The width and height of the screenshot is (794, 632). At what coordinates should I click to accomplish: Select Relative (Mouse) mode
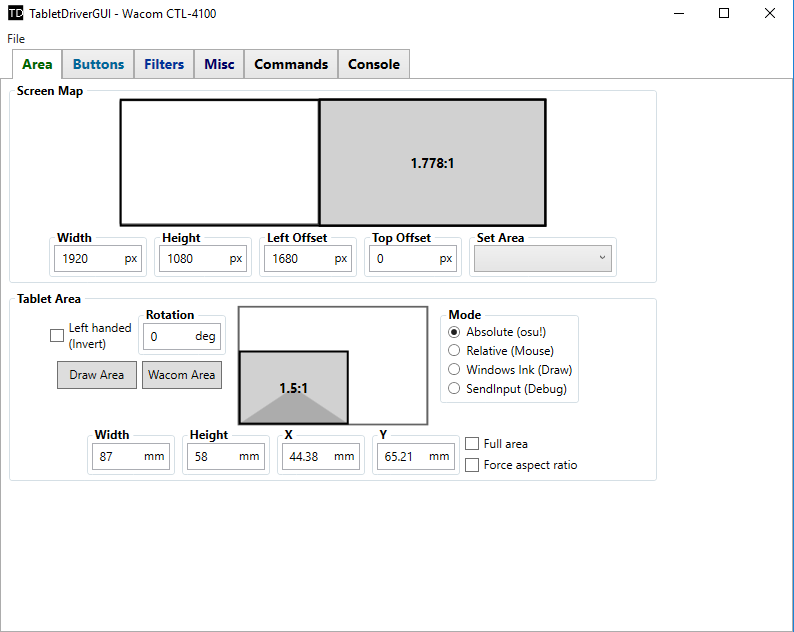454,350
